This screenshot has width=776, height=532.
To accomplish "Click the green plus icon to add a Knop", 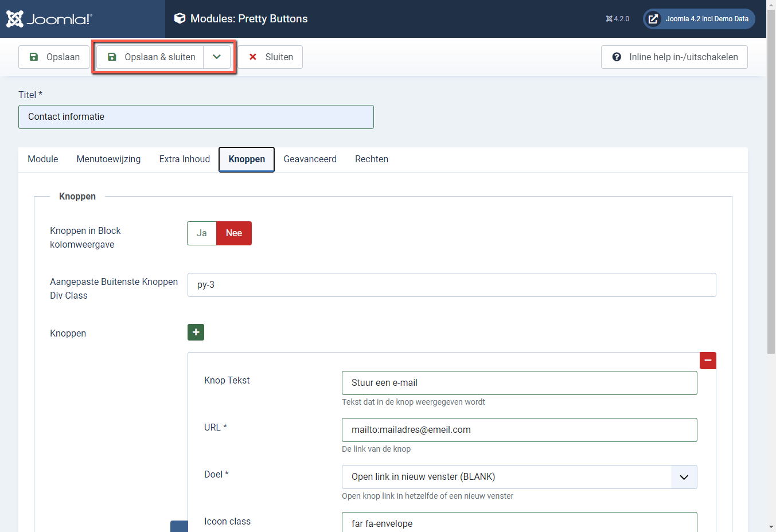I will pyautogui.click(x=196, y=332).
